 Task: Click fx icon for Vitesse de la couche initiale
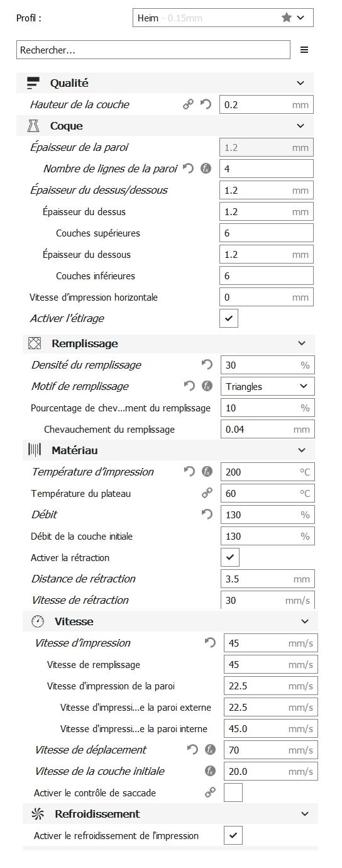[x=210, y=771]
